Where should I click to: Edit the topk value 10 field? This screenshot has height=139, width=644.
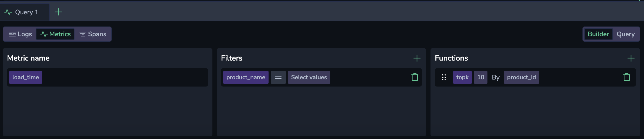pos(480,77)
